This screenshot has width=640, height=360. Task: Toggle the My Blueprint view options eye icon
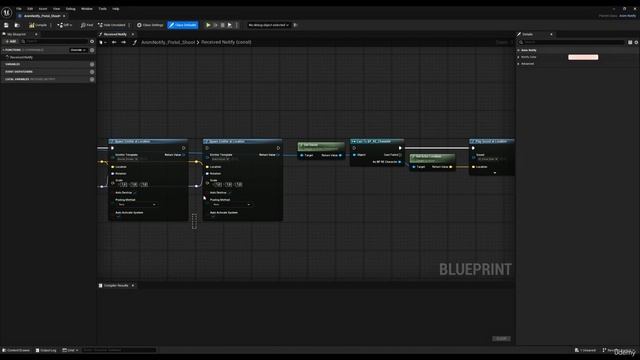pos(92,41)
